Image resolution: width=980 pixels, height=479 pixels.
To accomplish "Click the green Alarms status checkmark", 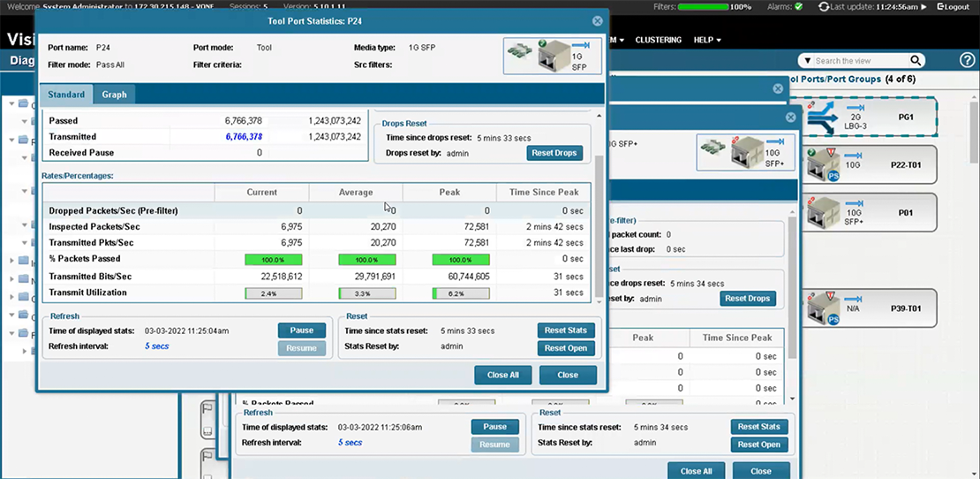I will (x=798, y=6).
